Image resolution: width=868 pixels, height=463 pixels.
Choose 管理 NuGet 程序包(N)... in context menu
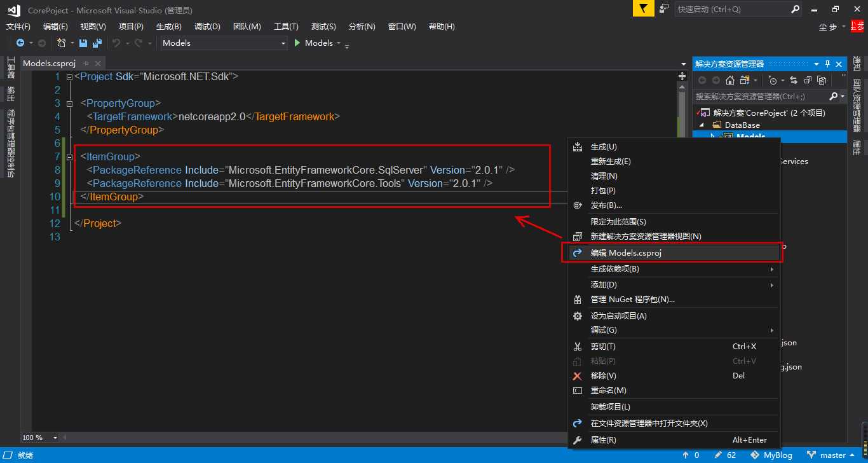pyautogui.click(x=674, y=299)
